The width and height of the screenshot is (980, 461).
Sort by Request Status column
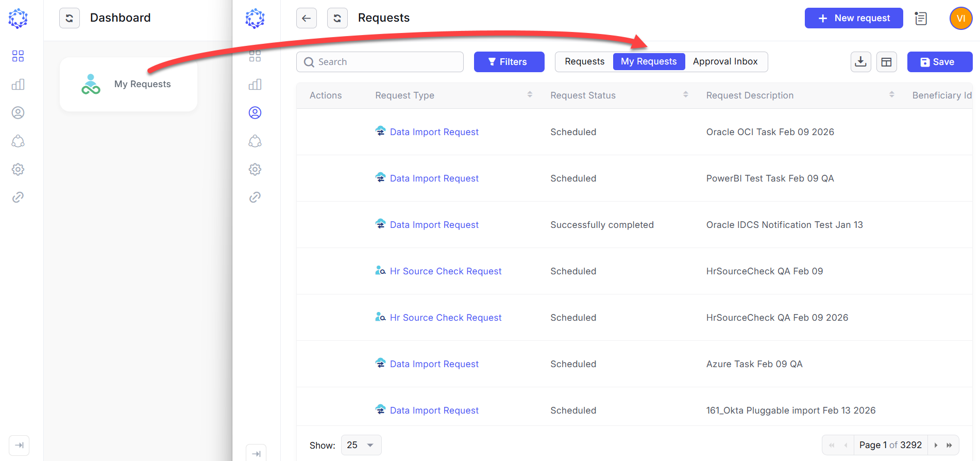click(685, 95)
